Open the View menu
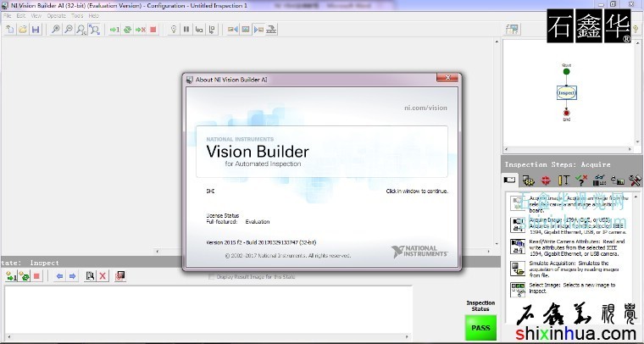Viewport: 644px width, 344px height. pyautogui.click(x=36, y=16)
